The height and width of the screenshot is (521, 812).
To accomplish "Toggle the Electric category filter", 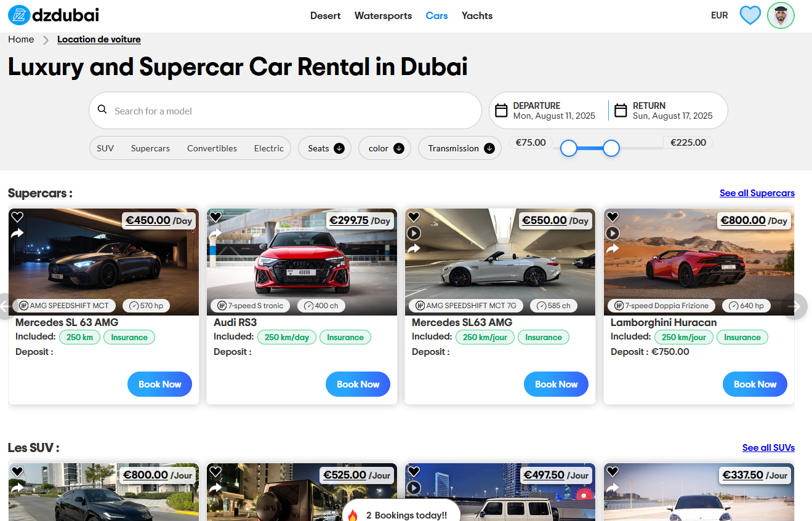I will (x=269, y=148).
